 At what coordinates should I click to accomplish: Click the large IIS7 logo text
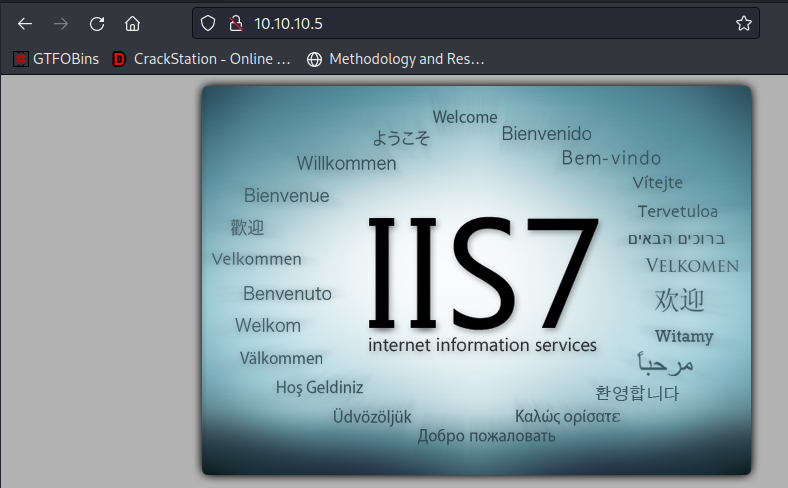tap(483, 272)
